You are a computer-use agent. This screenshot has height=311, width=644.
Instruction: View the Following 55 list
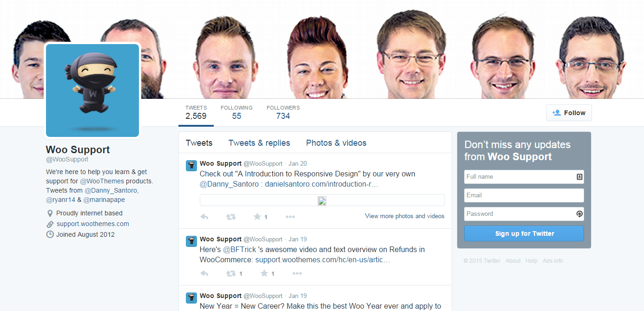coord(237,112)
